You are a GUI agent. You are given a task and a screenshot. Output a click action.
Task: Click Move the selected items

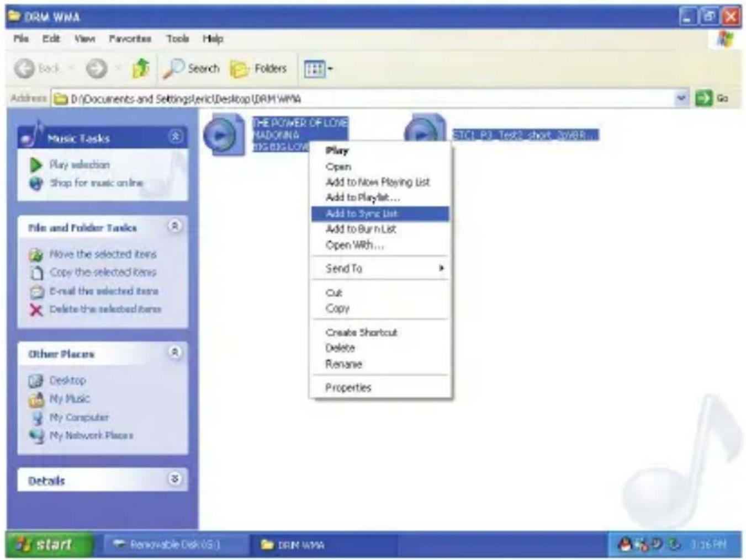103,254
